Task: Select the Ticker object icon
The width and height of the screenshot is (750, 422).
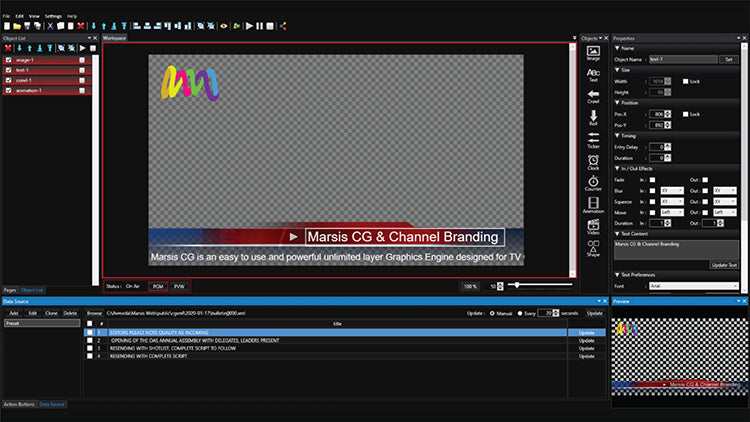Action: tap(593, 138)
